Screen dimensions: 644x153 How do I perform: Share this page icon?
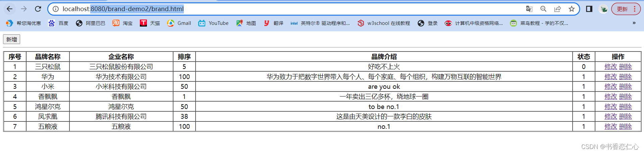click(557, 9)
